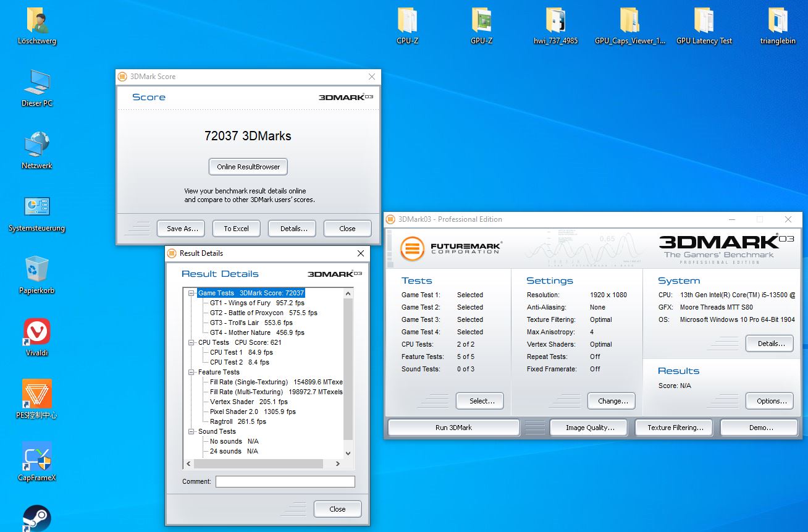Open the GPU_Caps_Viewer folder
The height and width of the screenshot is (532, 808).
[630, 27]
